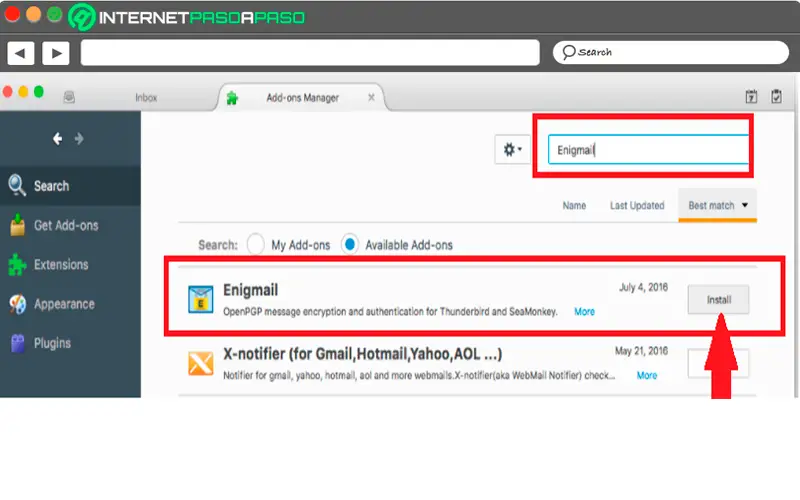Image resolution: width=800 pixels, height=500 pixels.
Task: Select the My Add-ons radio button
Action: tap(256, 244)
